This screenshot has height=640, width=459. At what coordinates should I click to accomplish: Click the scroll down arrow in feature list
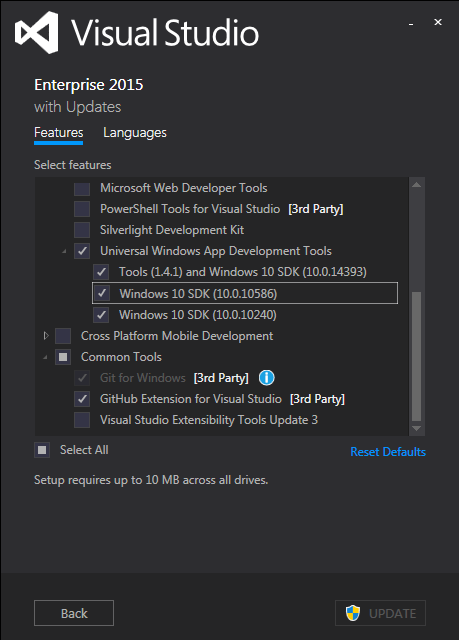point(416,428)
